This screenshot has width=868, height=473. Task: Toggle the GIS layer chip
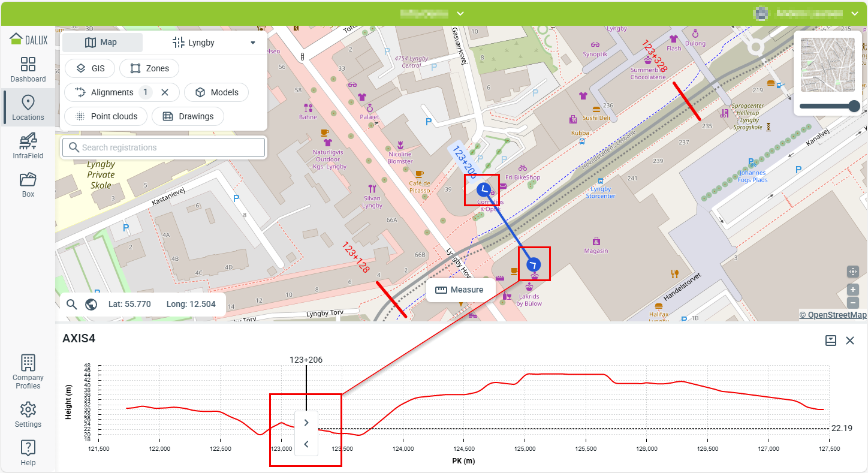[89, 68]
